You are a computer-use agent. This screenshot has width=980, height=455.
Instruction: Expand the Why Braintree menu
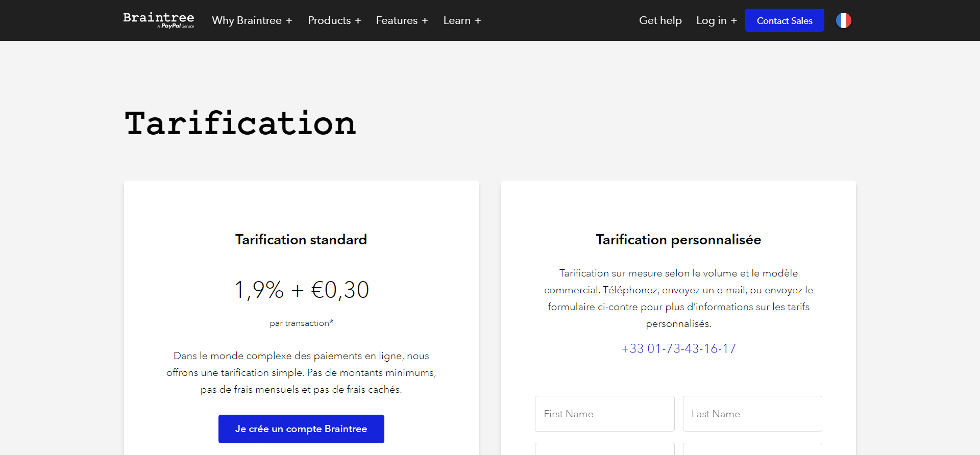(x=252, y=20)
